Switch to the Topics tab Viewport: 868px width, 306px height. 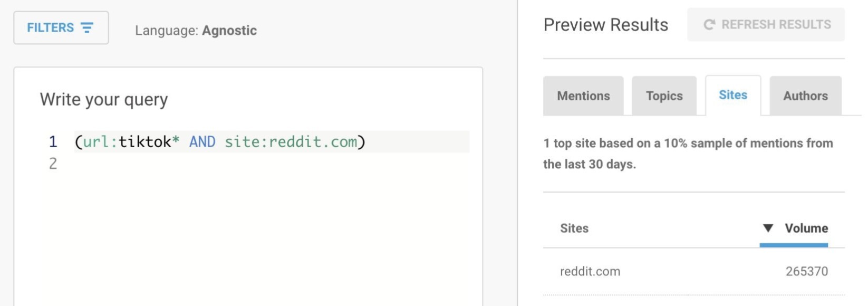click(x=664, y=96)
